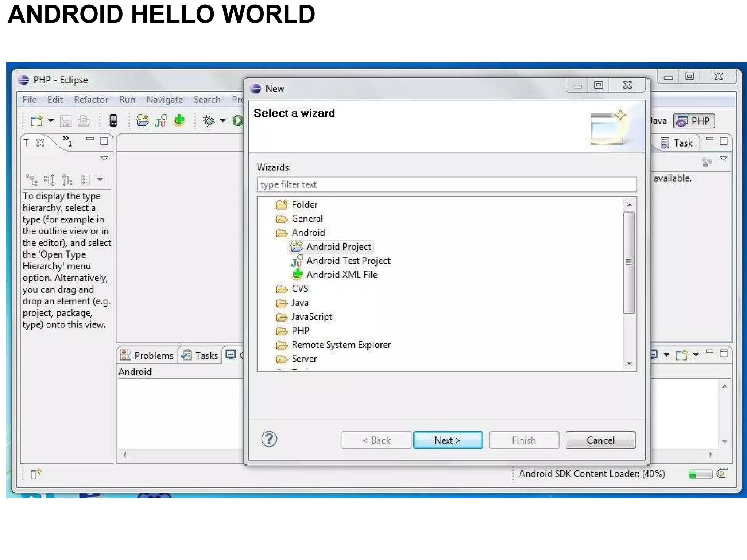Click the green Run icon in toolbar
Screen dimensions: 747x560
coord(238,121)
